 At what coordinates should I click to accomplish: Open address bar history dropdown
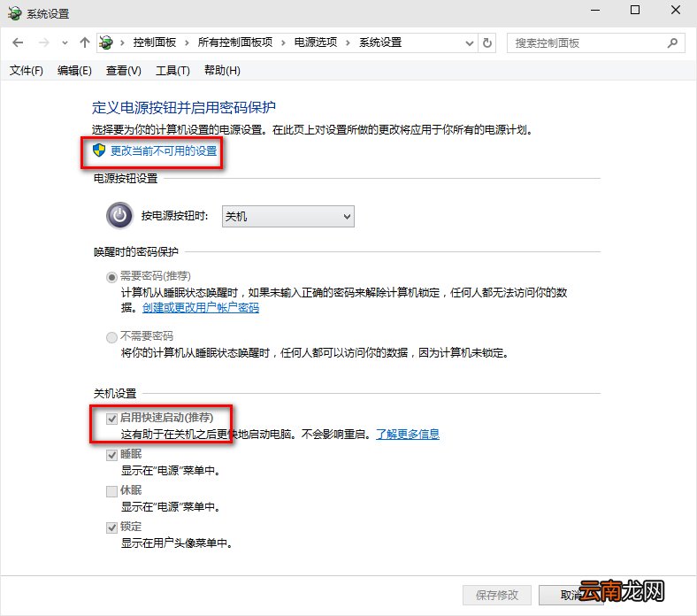pyautogui.click(x=469, y=43)
